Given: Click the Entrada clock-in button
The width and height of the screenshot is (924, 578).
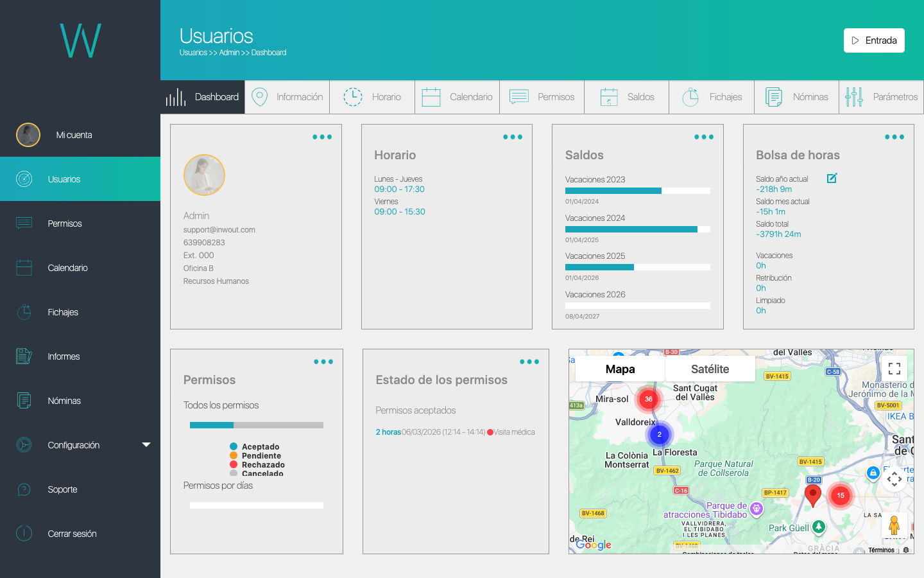Looking at the screenshot, I should [874, 40].
